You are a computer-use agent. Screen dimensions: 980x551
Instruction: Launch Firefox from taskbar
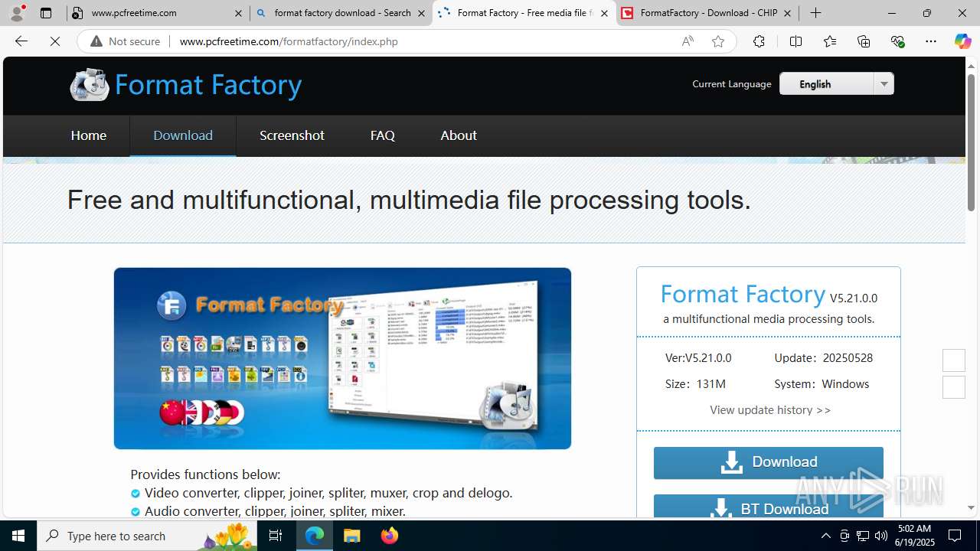[389, 536]
